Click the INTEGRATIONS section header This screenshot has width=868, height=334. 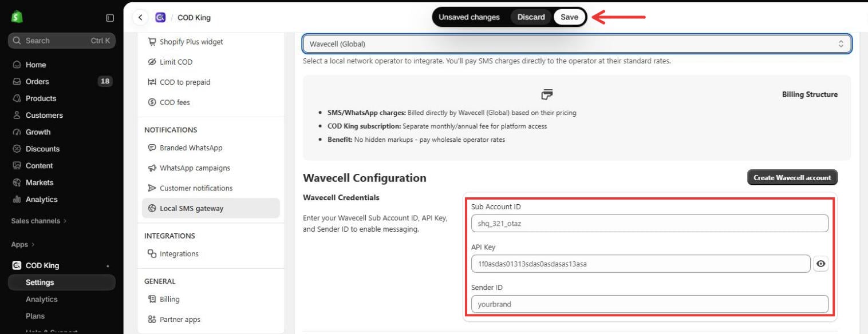[x=169, y=236]
